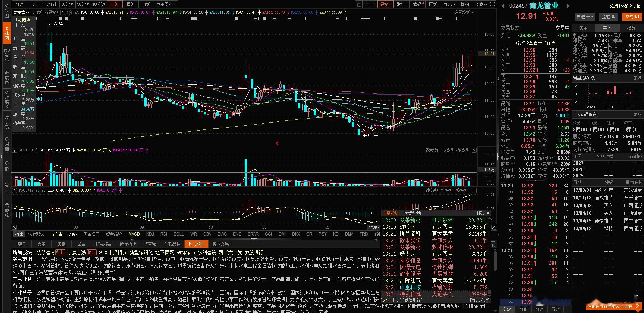This screenshot has height=313, width=644.
Task: Open VOL indicator help question mark
Action: (x=15, y=150)
